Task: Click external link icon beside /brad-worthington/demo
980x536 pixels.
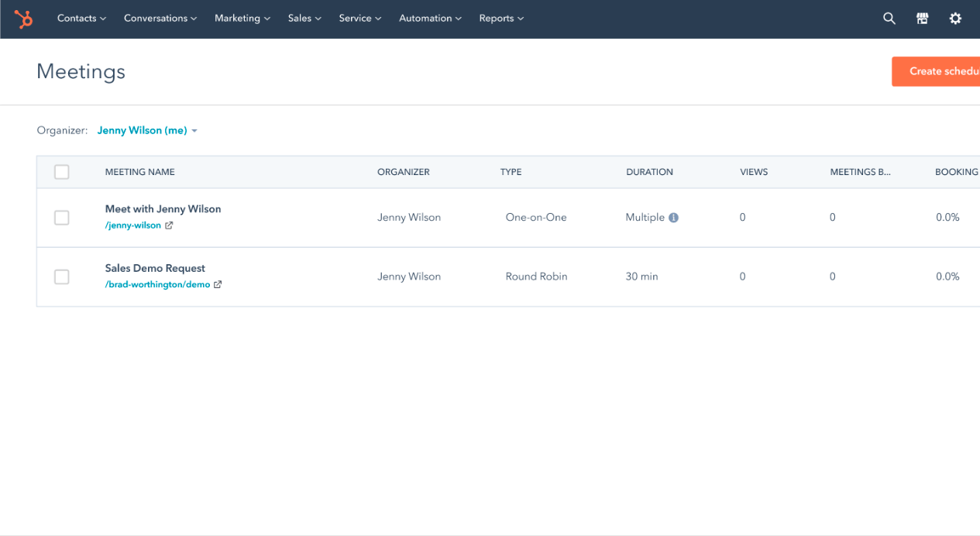Action: tap(218, 284)
